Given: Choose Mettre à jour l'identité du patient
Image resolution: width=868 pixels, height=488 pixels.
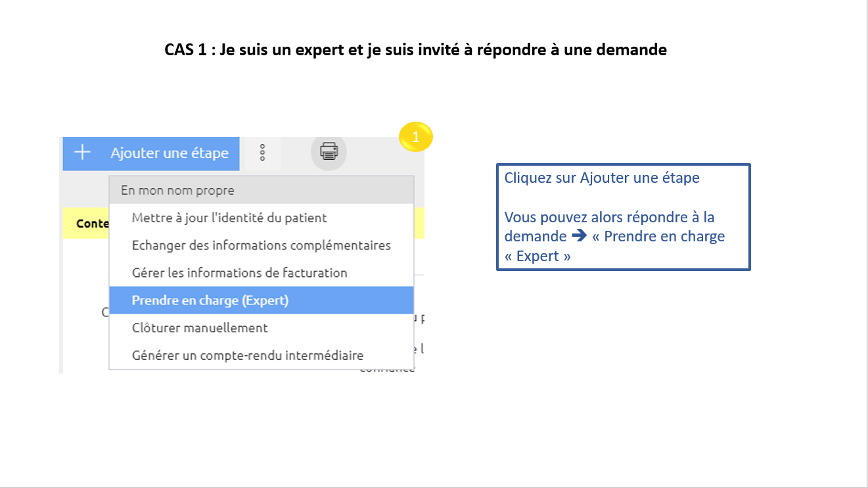Looking at the screenshot, I should click(x=229, y=218).
